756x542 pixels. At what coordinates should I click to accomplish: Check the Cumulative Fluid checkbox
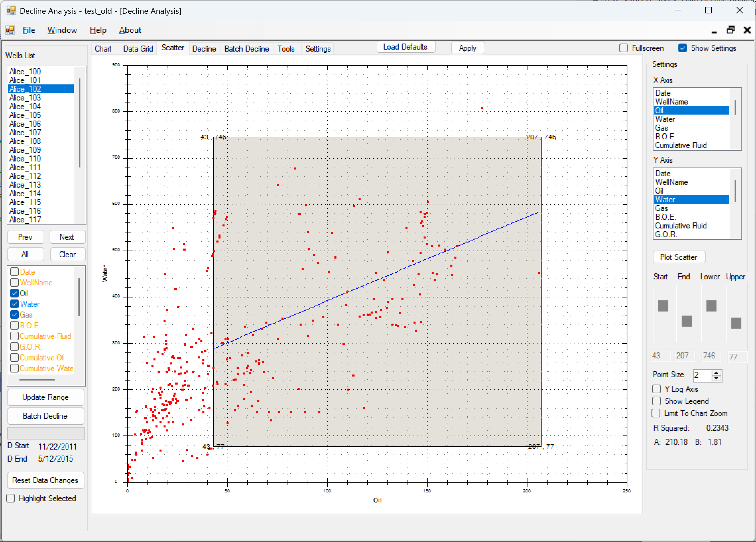pyautogui.click(x=14, y=336)
